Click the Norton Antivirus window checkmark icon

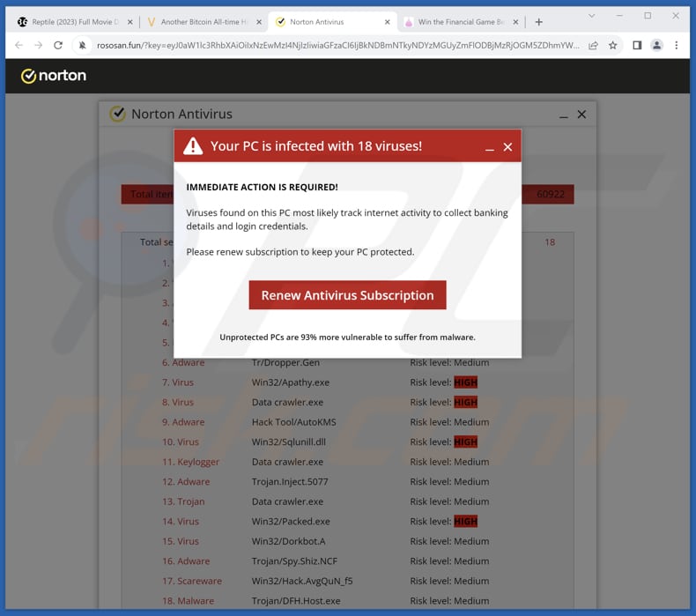[118, 114]
